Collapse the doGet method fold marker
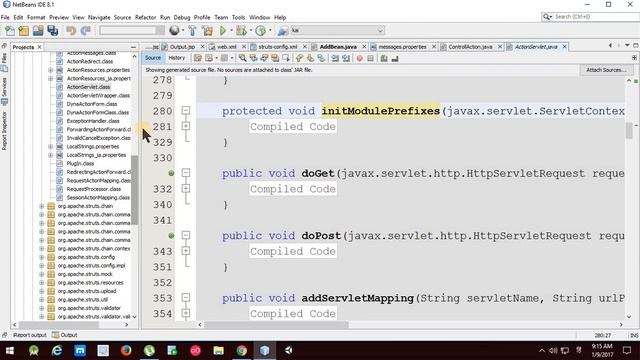This screenshot has width=640, height=360. pyautogui.click(x=186, y=173)
